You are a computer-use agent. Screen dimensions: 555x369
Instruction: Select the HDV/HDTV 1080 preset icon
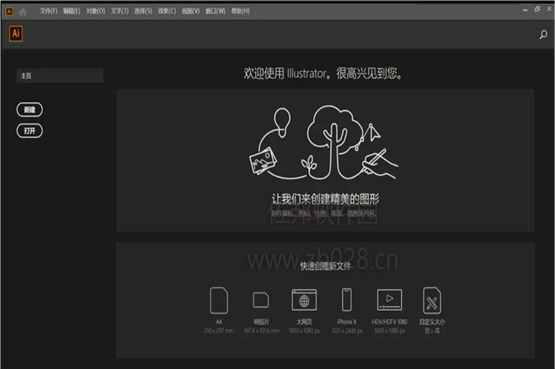click(x=389, y=300)
